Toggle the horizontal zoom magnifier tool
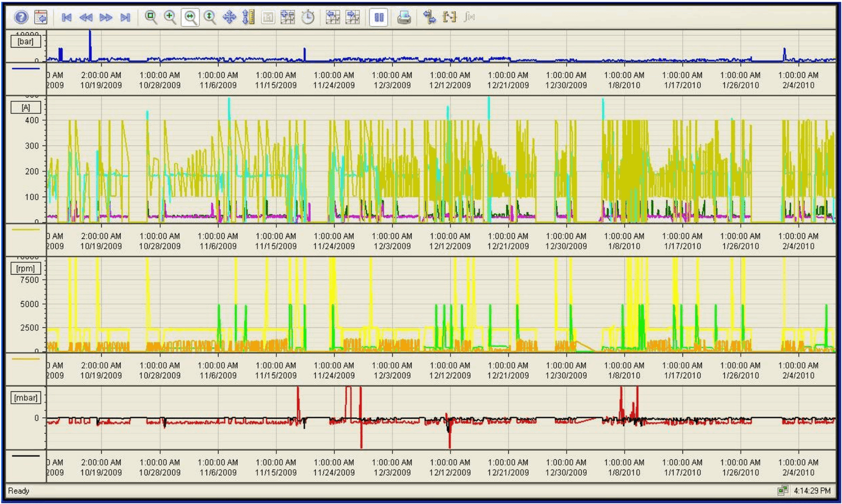 [190, 17]
